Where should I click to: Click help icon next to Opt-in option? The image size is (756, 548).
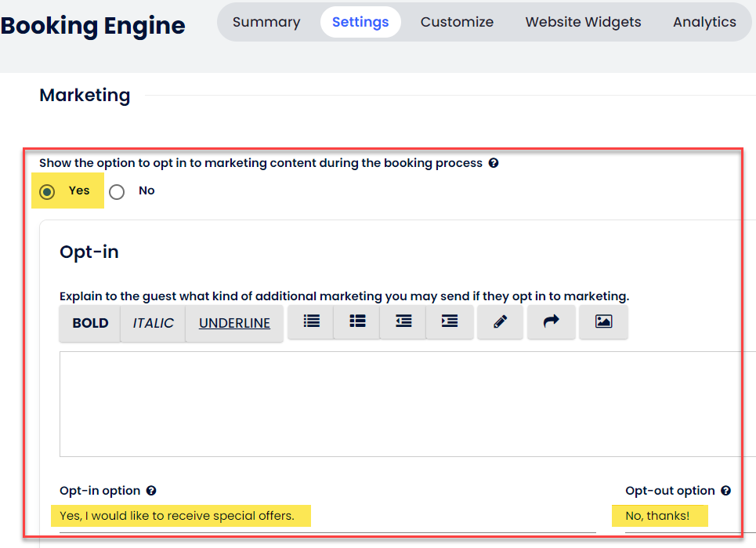point(151,491)
